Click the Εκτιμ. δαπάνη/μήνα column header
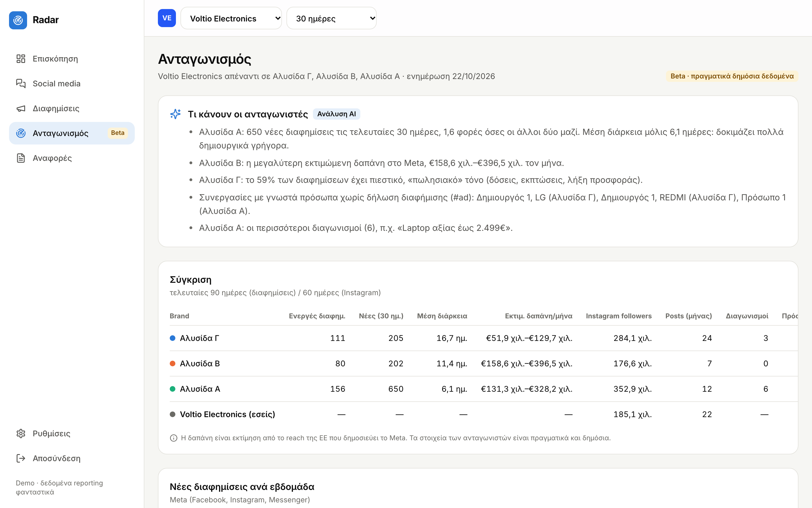The width and height of the screenshot is (812, 508). pyautogui.click(x=539, y=316)
